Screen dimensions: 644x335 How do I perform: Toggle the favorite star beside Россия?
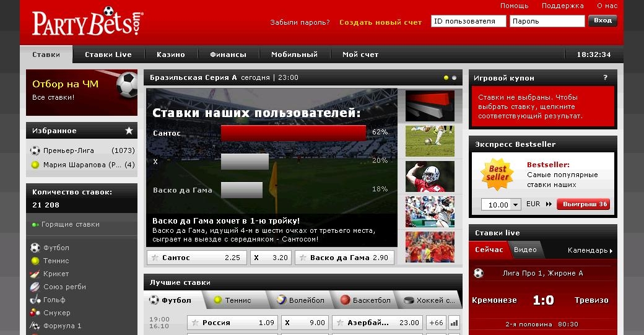195,323
